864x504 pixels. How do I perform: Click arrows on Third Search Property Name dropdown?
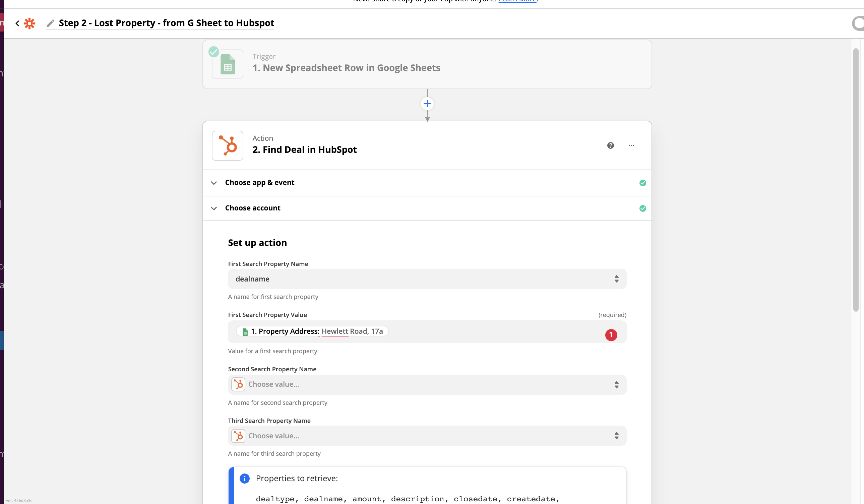(x=616, y=436)
